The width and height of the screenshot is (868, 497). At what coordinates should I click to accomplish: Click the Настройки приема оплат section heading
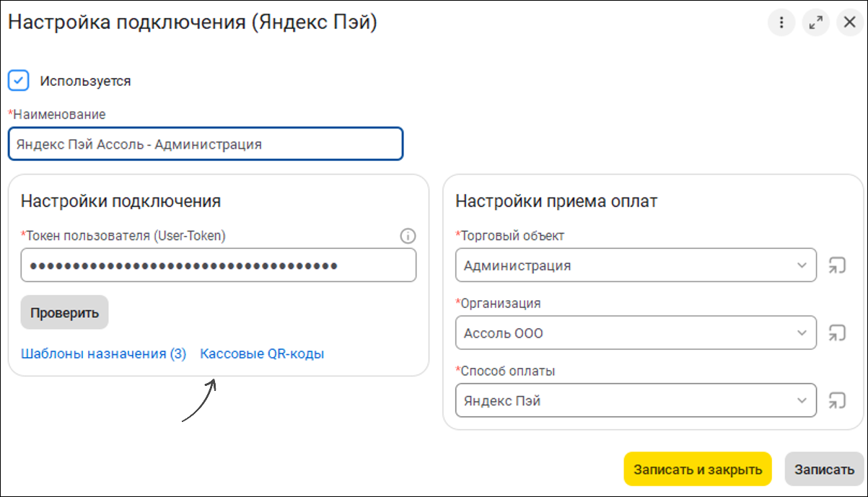556,201
